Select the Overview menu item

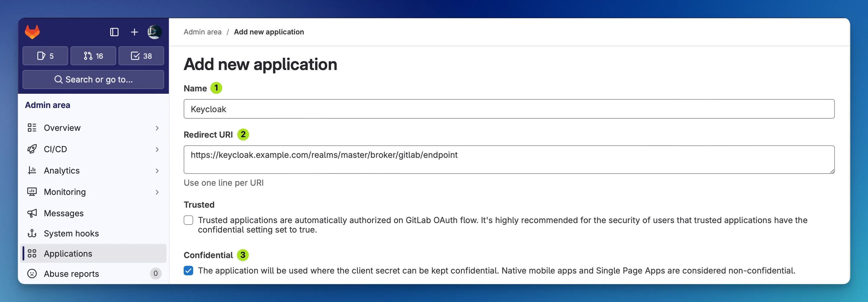(93, 128)
